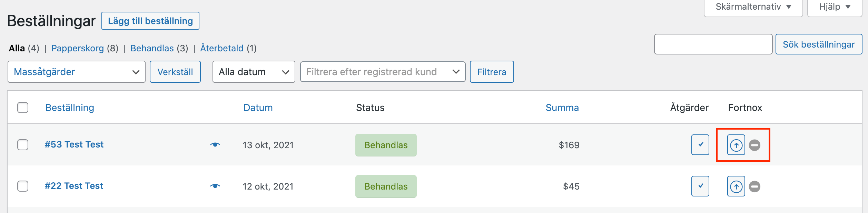Click gray minus icon for order #53
This screenshot has height=213, width=868.
point(754,145)
